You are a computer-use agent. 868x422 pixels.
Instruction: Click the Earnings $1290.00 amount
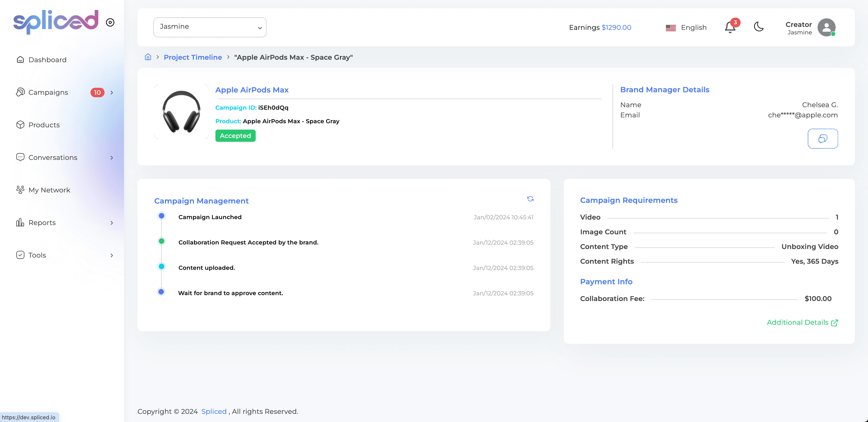617,28
